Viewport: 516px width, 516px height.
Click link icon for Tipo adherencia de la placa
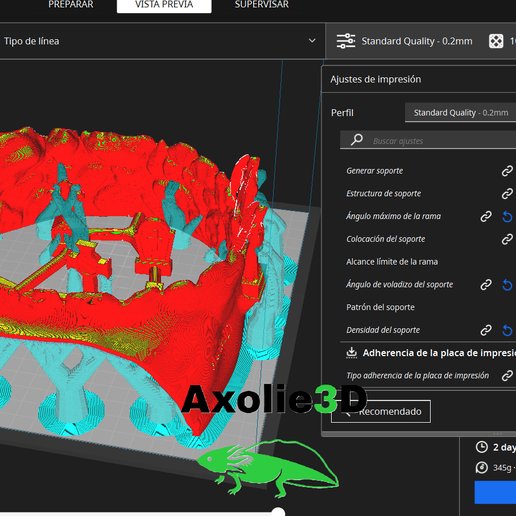point(507,376)
